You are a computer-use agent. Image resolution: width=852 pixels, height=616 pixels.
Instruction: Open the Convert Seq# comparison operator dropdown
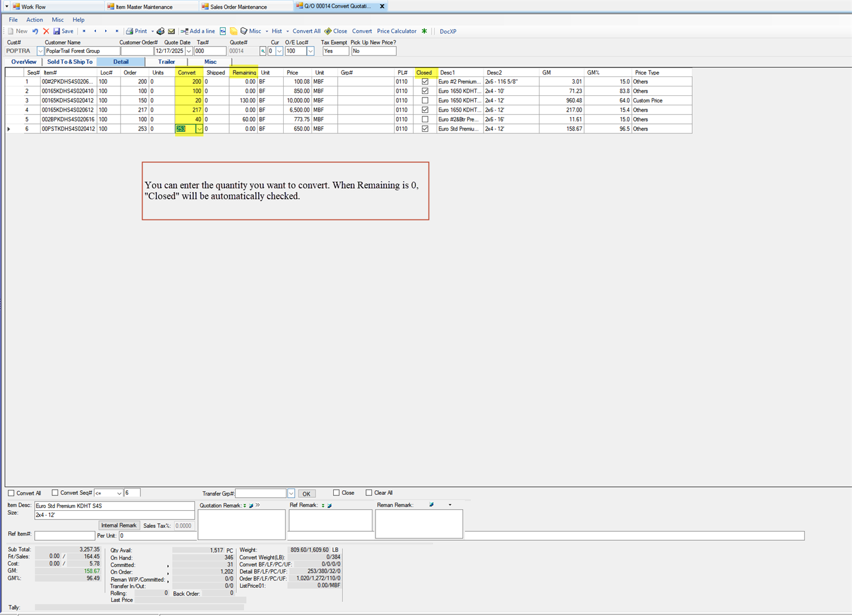pos(120,493)
